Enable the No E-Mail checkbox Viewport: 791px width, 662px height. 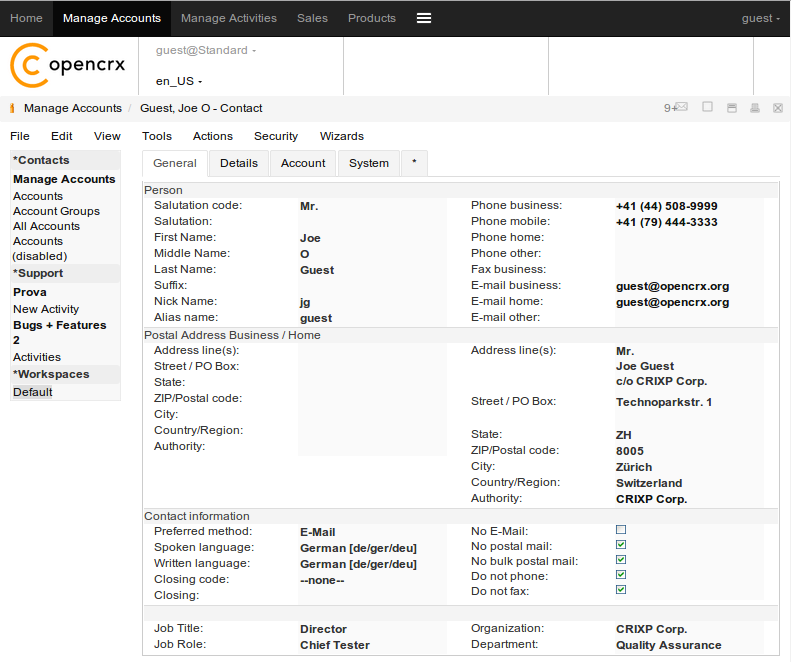(621, 530)
